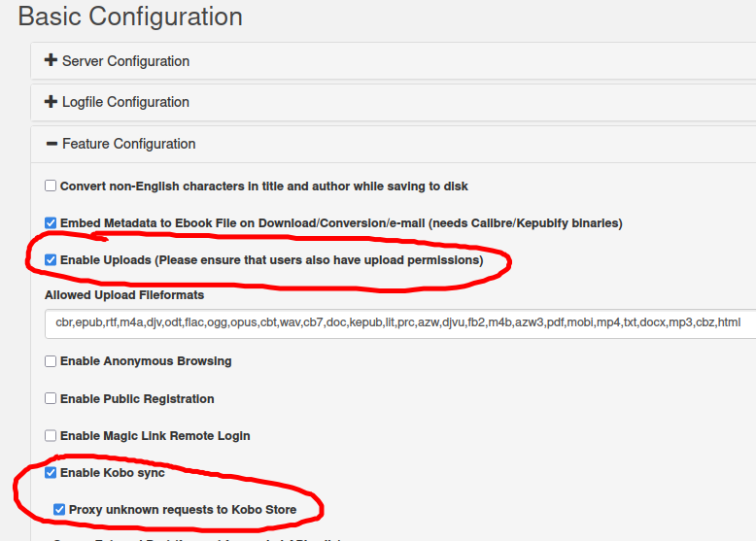Click the Basic Configuration heading
This screenshot has width=756, height=541.
(130, 17)
